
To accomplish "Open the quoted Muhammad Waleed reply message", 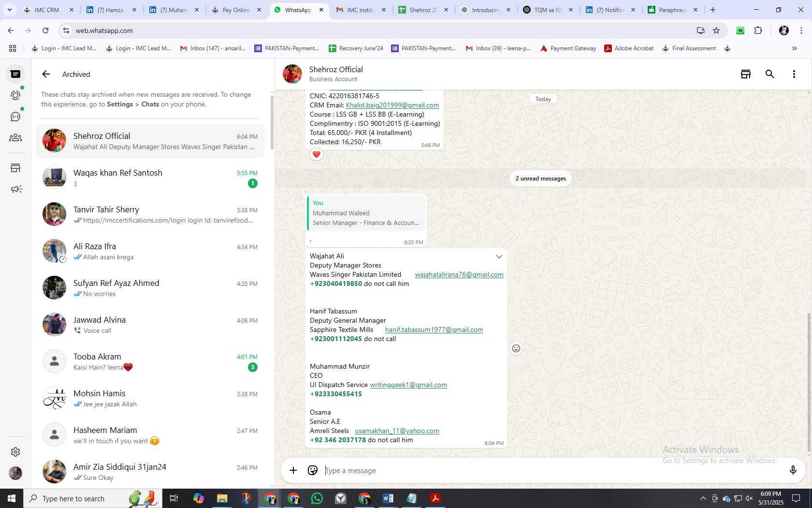I will 366,213.
